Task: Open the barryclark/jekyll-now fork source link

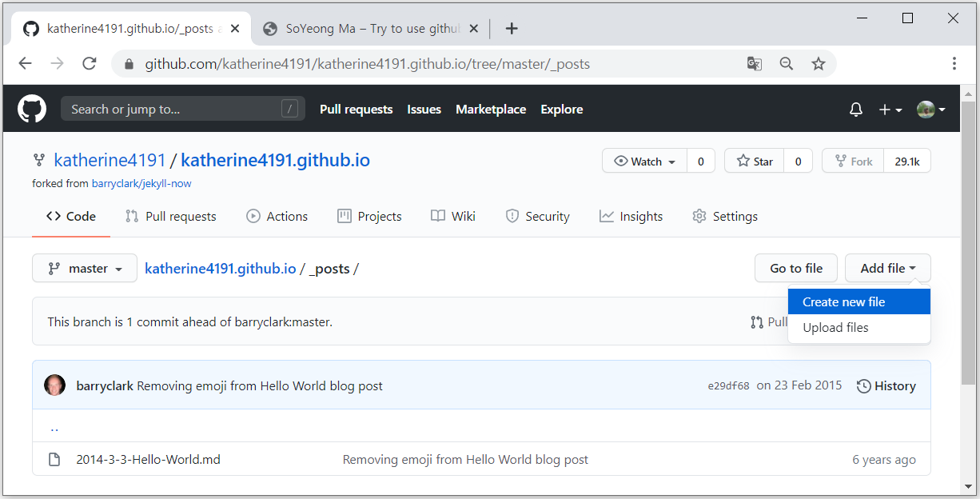Action: pos(141,183)
